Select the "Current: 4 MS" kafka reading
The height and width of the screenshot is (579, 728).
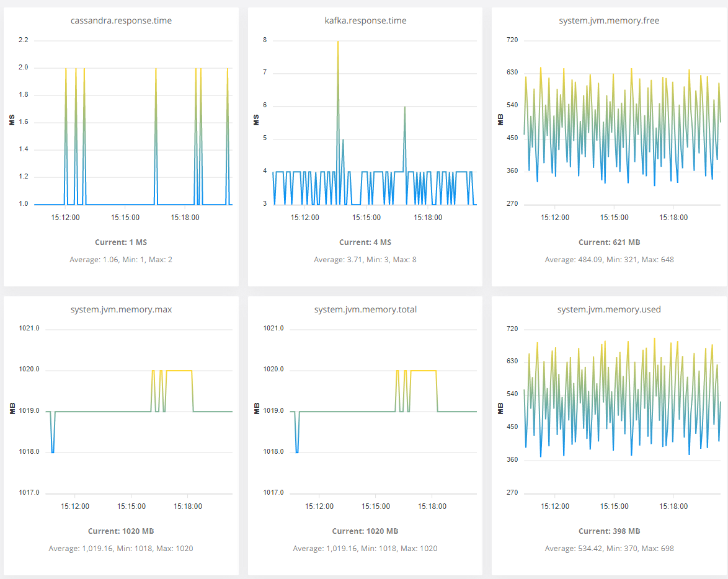[x=365, y=242]
